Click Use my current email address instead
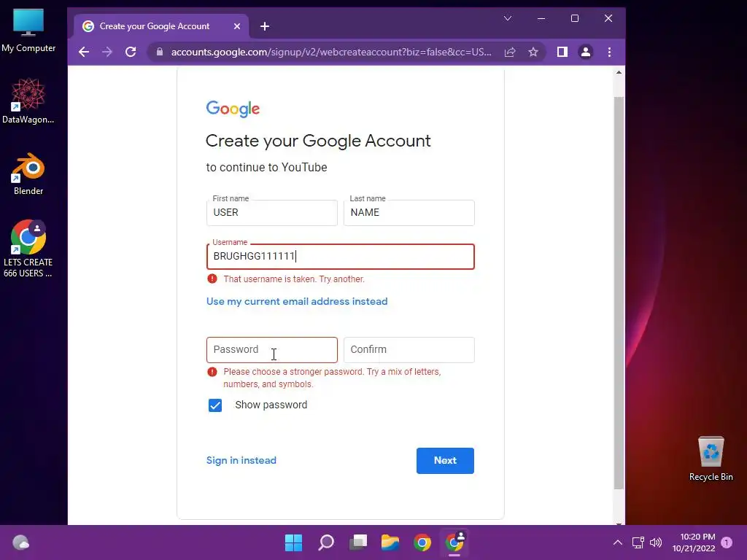The height and width of the screenshot is (560, 747). pos(297,301)
